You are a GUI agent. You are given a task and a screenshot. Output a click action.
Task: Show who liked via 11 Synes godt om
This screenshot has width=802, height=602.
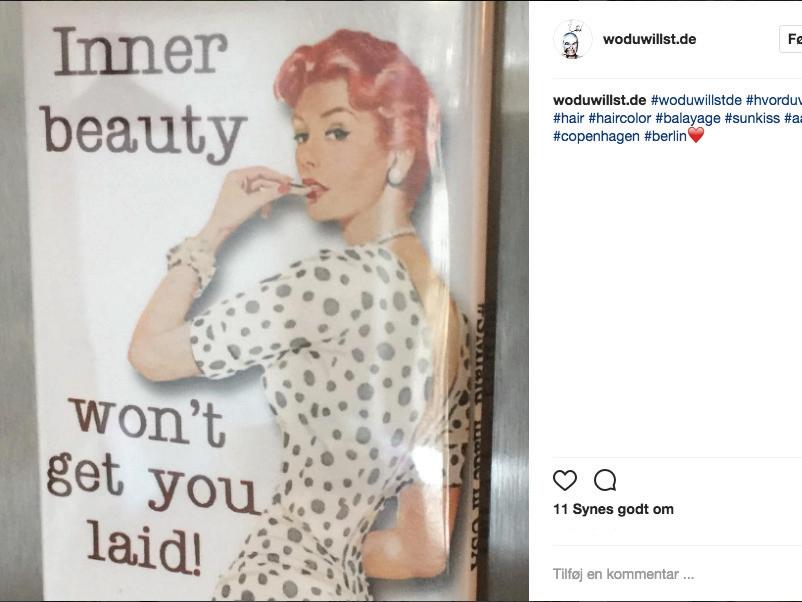coord(613,509)
